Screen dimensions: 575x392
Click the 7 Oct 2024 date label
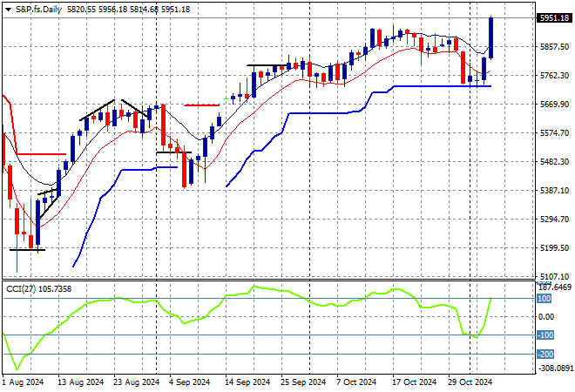pyautogui.click(x=356, y=382)
